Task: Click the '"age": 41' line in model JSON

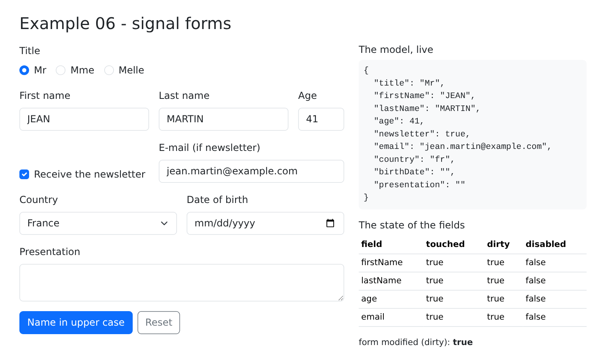Action: [x=399, y=121]
